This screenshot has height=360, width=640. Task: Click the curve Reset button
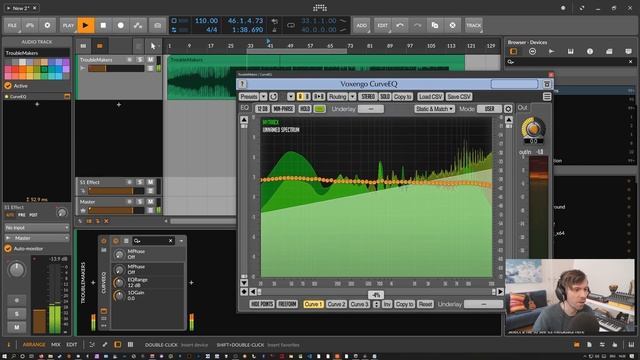pyautogui.click(x=425, y=304)
